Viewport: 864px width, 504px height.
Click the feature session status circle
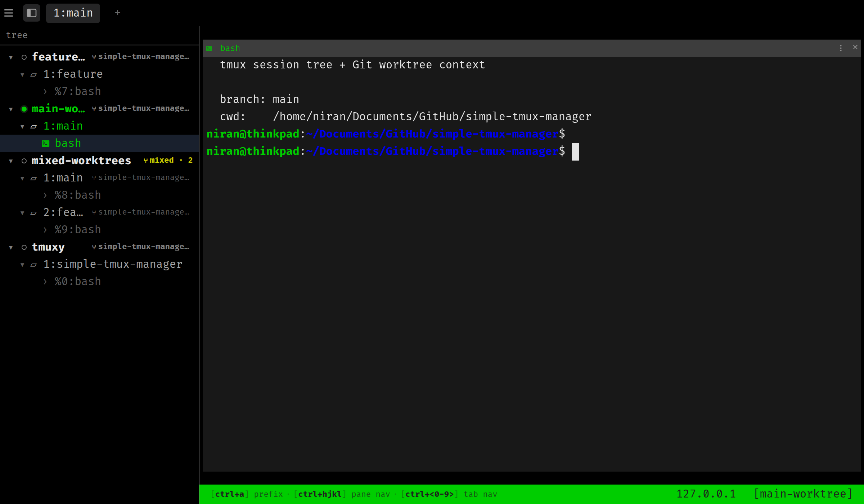pyautogui.click(x=24, y=57)
